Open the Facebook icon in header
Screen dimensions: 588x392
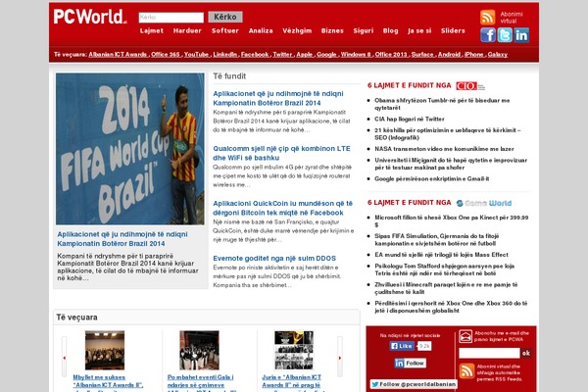[488, 35]
